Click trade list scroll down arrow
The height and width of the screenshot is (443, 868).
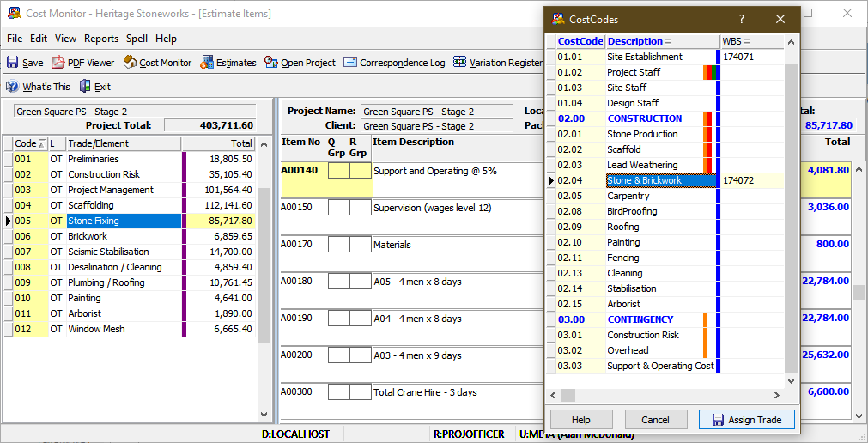click(264, 415)
